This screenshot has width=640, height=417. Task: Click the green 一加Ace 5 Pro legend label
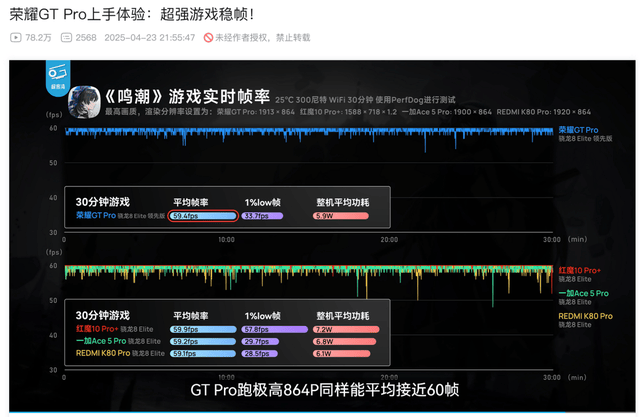584,293
